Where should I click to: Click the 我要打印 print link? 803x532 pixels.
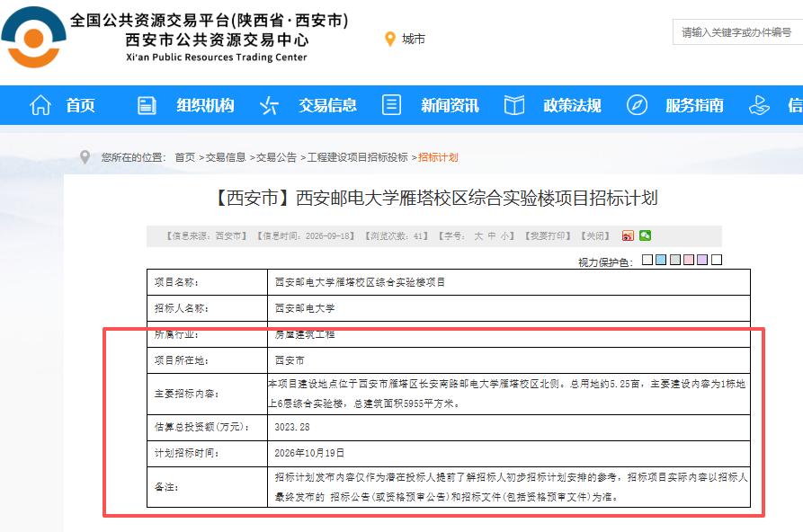click(548, 236)
